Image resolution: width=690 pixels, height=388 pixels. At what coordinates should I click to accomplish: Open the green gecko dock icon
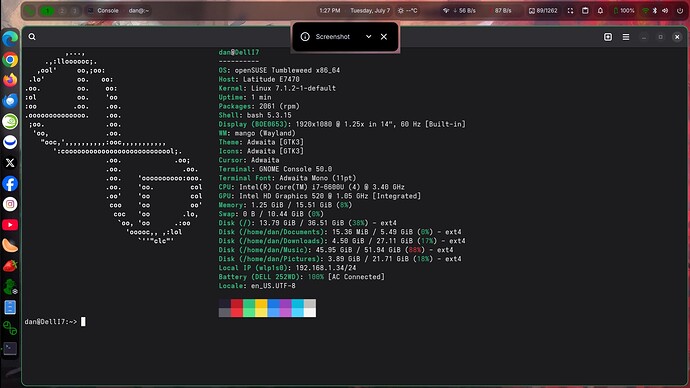(10, 287)
